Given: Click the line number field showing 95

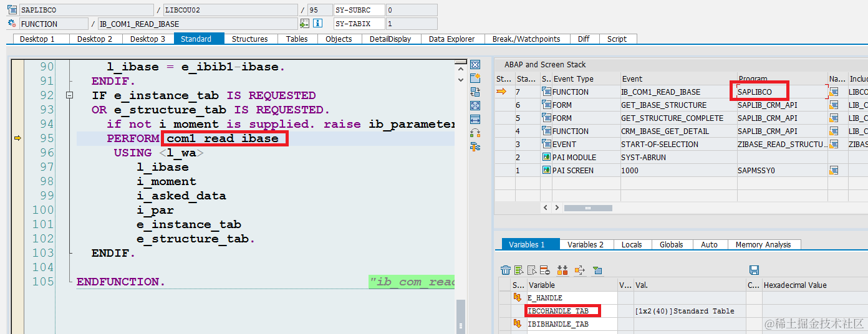Looking at the screenshot, I should 319,10.
